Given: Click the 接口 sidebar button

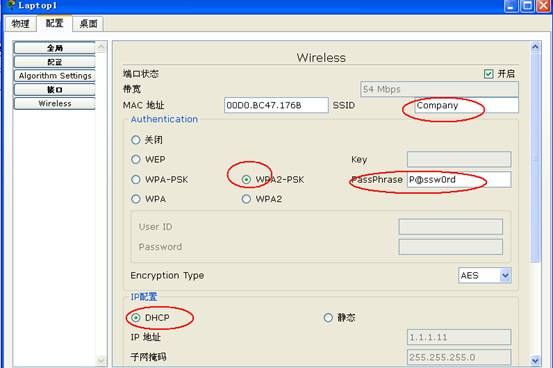Looking at the screenshot, I should click(x=55, y=90).
